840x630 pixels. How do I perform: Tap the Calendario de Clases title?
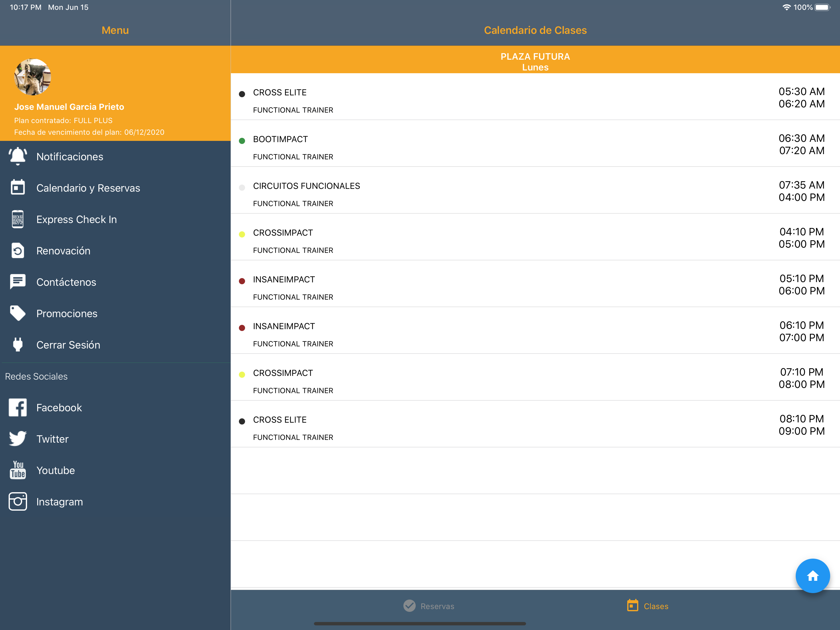pos(535,30)
